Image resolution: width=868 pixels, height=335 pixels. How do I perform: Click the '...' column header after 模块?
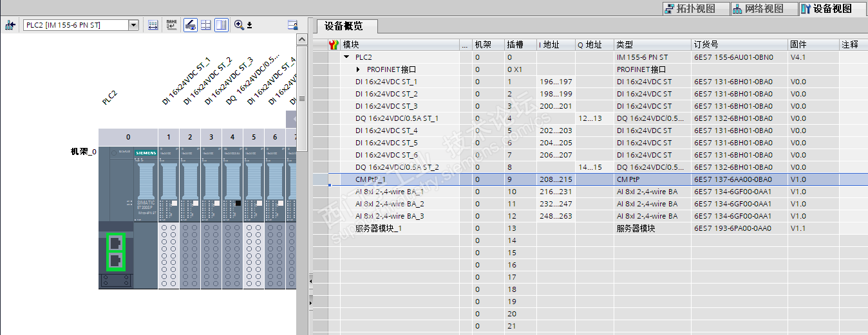(465, 44)
